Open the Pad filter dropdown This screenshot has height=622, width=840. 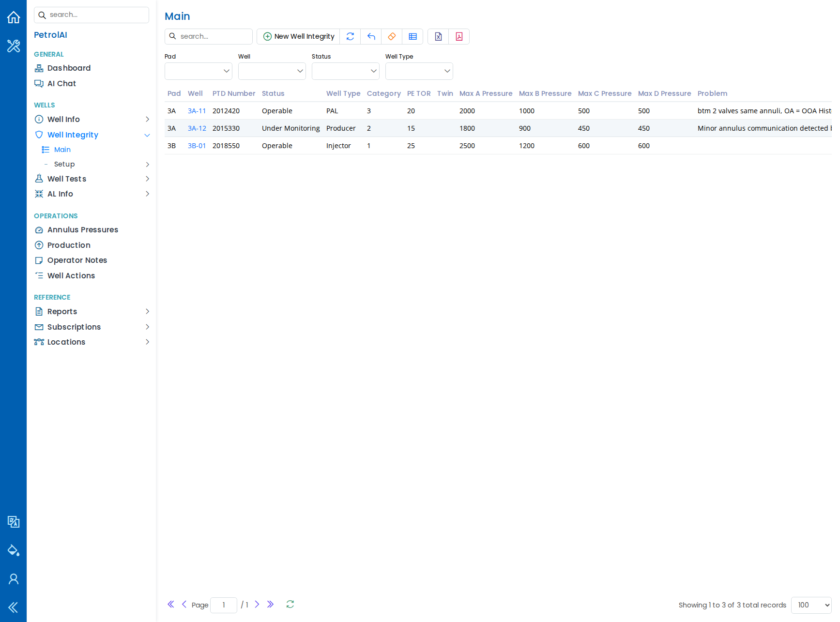pos(199,71)
